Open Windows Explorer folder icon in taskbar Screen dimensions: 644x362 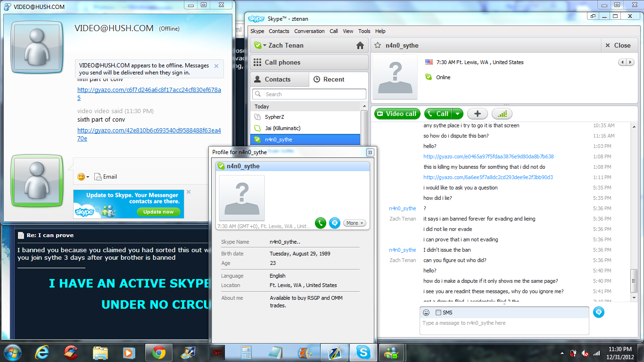pyautogui.click(x=100, y=352)
